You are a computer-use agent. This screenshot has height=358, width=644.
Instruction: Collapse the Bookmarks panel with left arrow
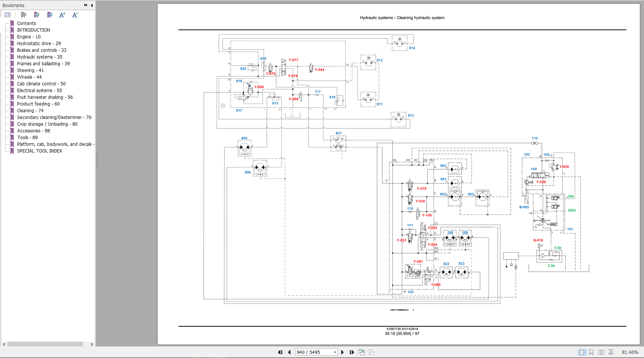coord(92,5)
